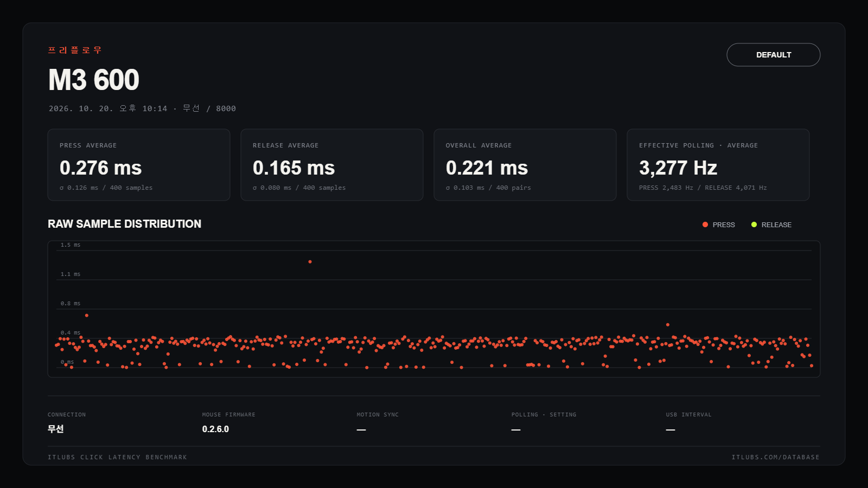Viewport: 868px width, 488px height.
Task: Click the outlier dot just below 0.8 ms
Action: [x=87, y=316]
